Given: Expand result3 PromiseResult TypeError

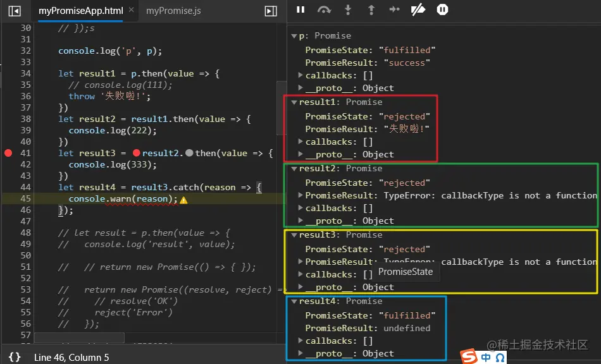Looking at the screenshot, I should 300,261.
